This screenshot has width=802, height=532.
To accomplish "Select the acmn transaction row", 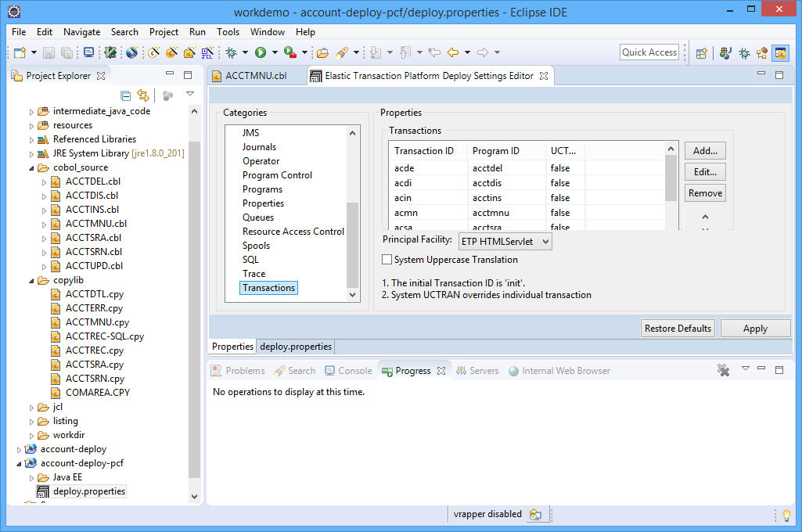I will [x=527, y=213].
